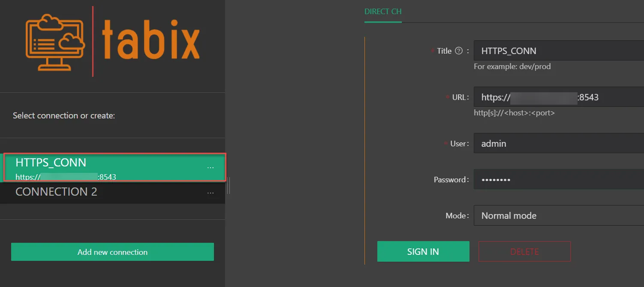
Task: Click the URL input field
Action: coord(559,97)
